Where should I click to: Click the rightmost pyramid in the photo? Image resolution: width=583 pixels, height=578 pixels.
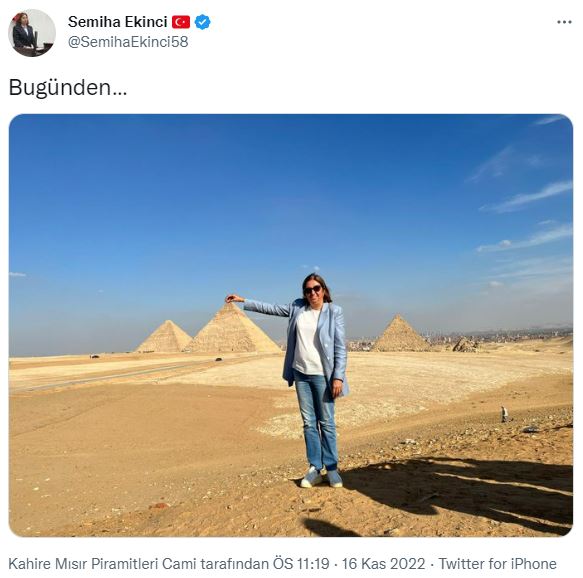coord(401,333)
